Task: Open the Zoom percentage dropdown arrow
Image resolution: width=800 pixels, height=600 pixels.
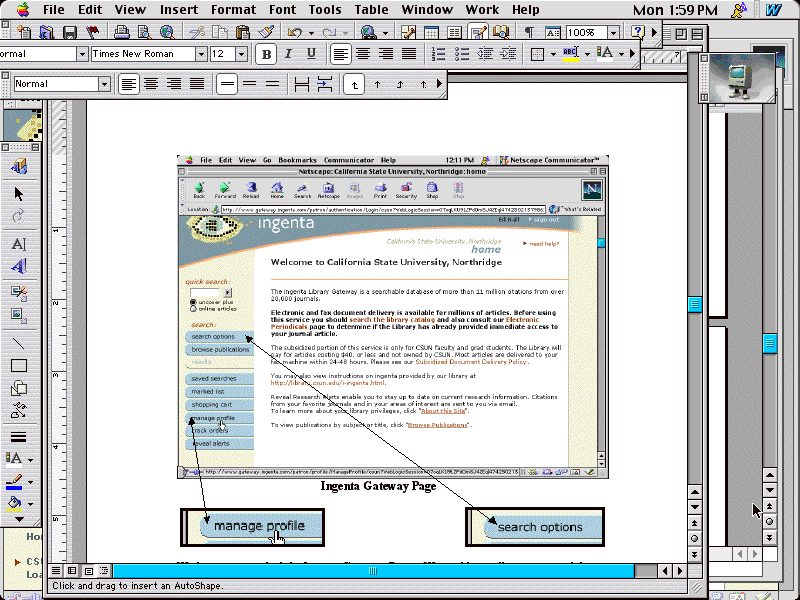Action: (613, 33)
